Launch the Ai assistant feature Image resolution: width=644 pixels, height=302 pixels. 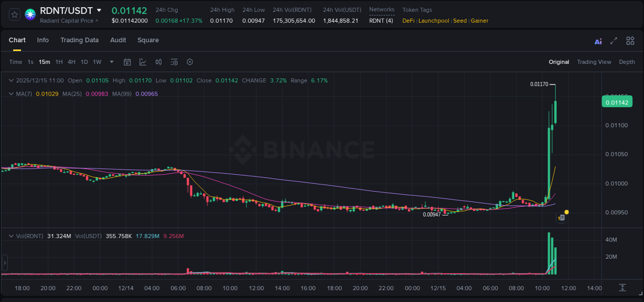pos(598,40)
